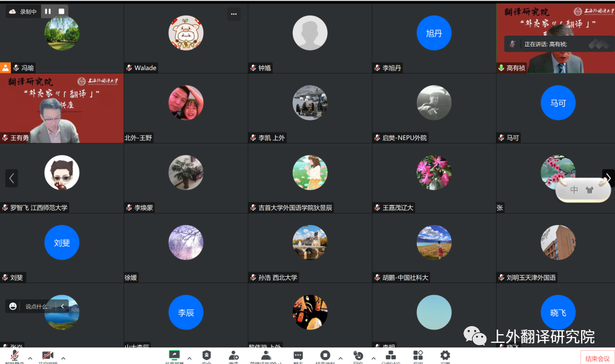Click the blue 李辰 avatar
The width and height of the screenshot is (615, 364).
[186, 312]
